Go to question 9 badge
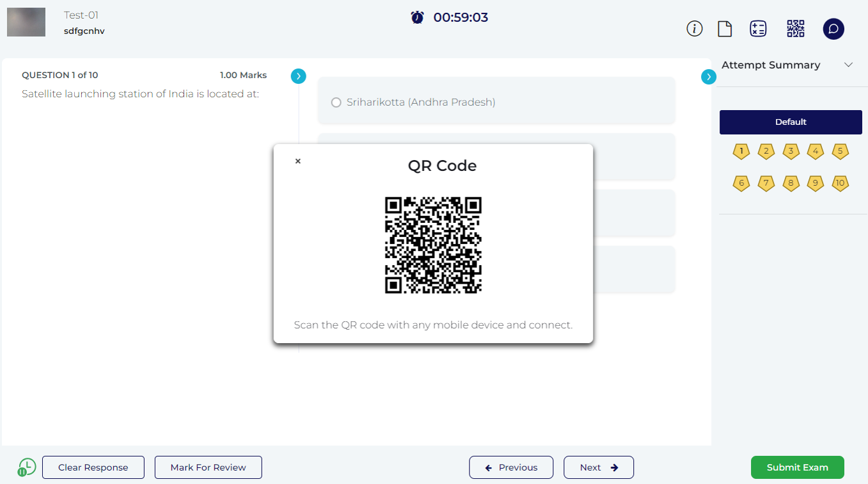 coord(815,183)
